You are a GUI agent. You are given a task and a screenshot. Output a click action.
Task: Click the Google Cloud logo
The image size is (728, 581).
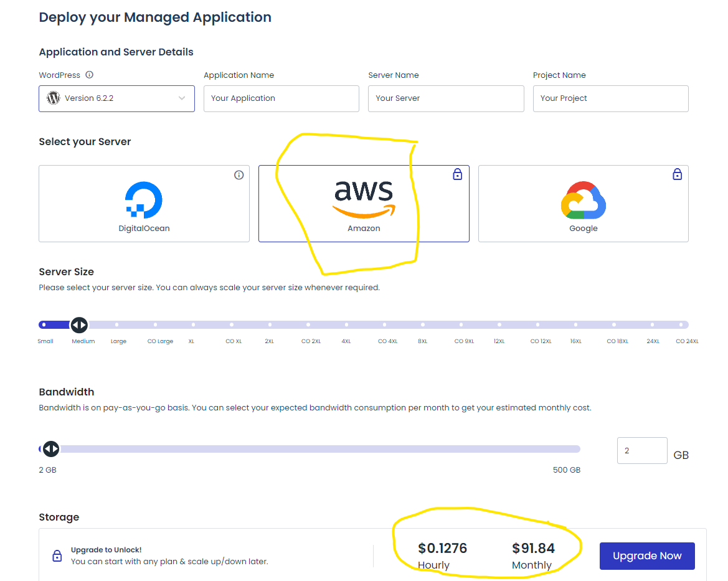click(584, 200)
